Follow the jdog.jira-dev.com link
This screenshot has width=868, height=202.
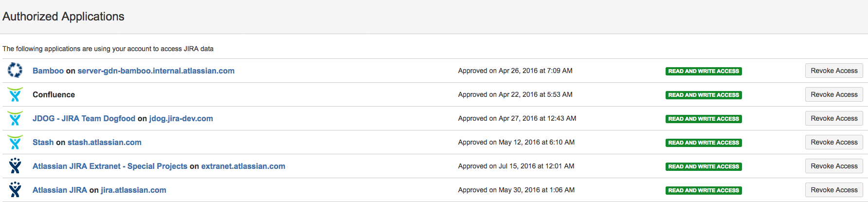[x=181, y=119]
